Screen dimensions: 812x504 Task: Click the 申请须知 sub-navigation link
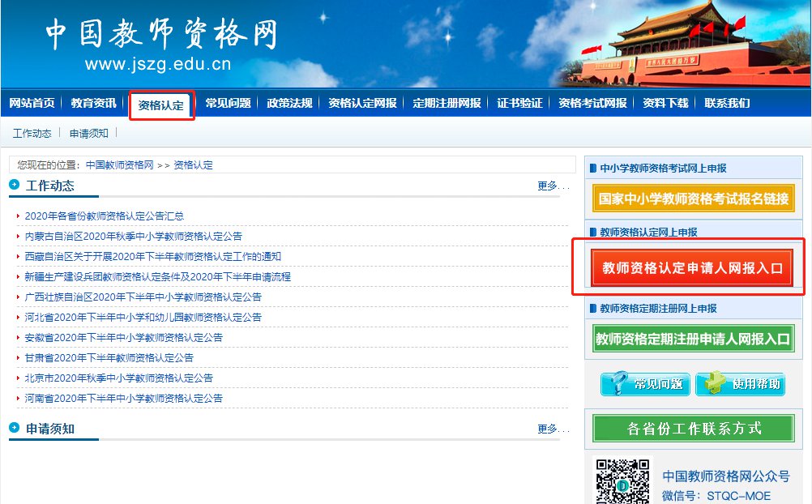coord(89,133)
